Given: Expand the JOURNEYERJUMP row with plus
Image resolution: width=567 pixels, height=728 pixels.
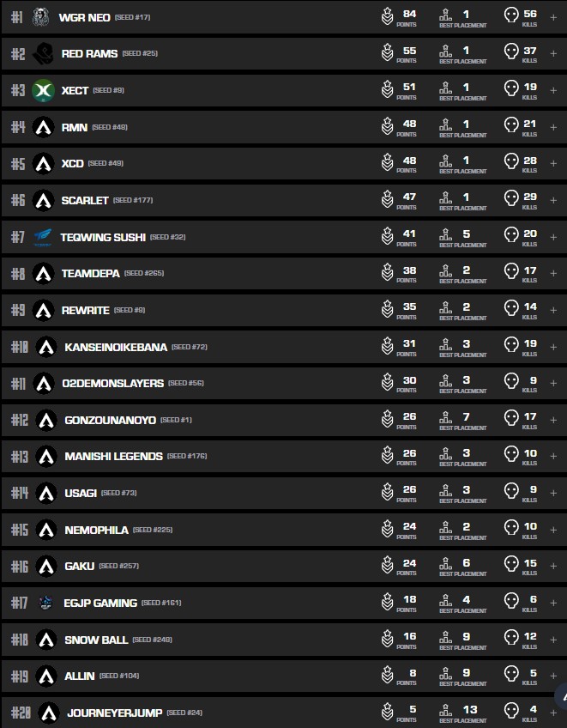Looking at the screenshot, I should point(553,713).
